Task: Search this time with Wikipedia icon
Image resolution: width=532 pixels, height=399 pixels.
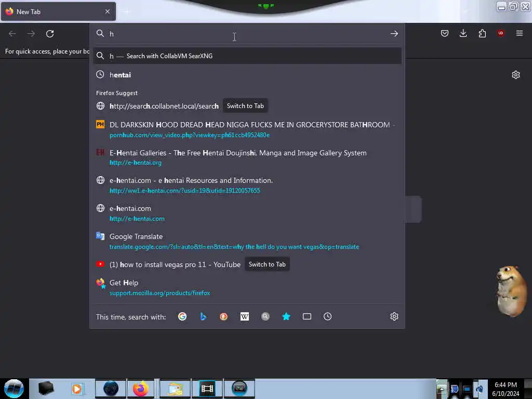Action: [x=245, y=316]
